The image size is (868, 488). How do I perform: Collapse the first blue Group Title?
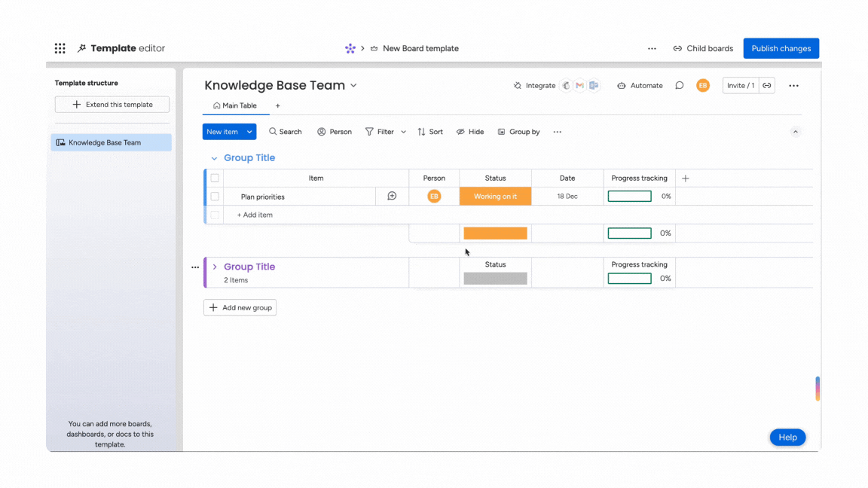214,158
